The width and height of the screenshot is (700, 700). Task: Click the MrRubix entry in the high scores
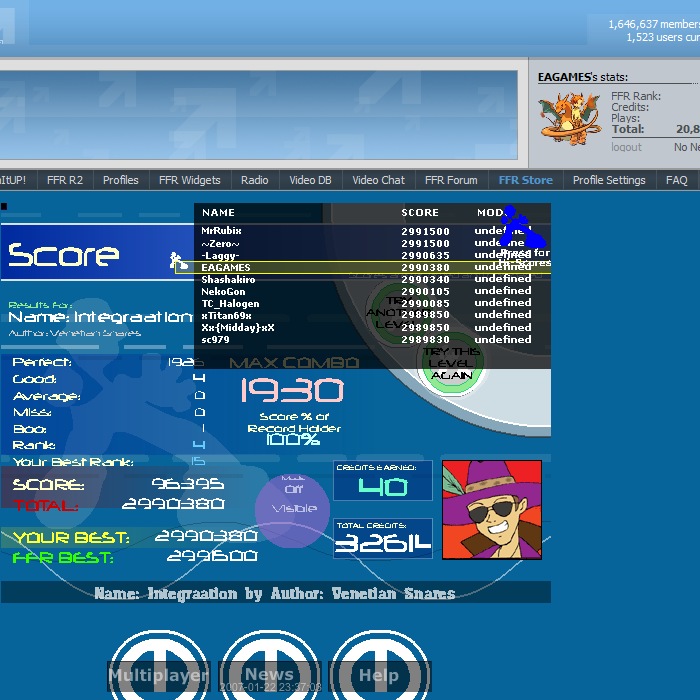coord(221,231)
